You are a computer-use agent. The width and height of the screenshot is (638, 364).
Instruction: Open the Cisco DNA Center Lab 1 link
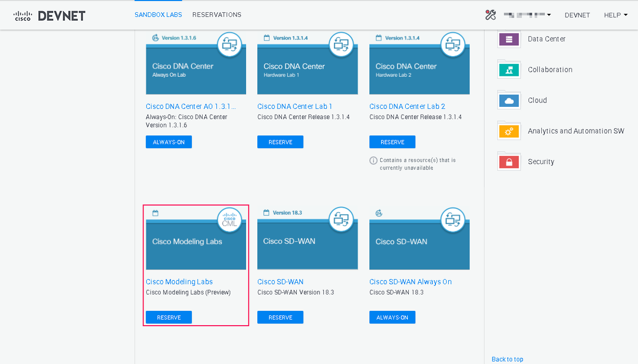coord(295,106)
